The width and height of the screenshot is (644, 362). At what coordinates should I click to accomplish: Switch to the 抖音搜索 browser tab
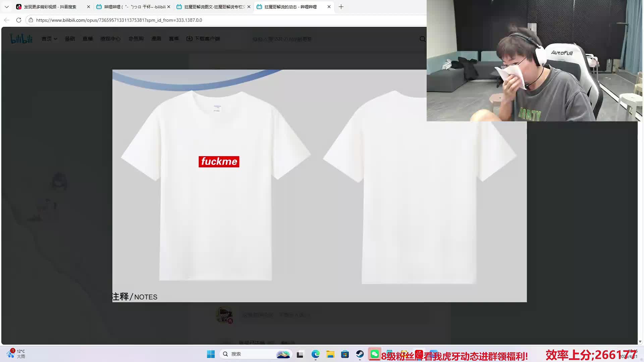[50, 7]
